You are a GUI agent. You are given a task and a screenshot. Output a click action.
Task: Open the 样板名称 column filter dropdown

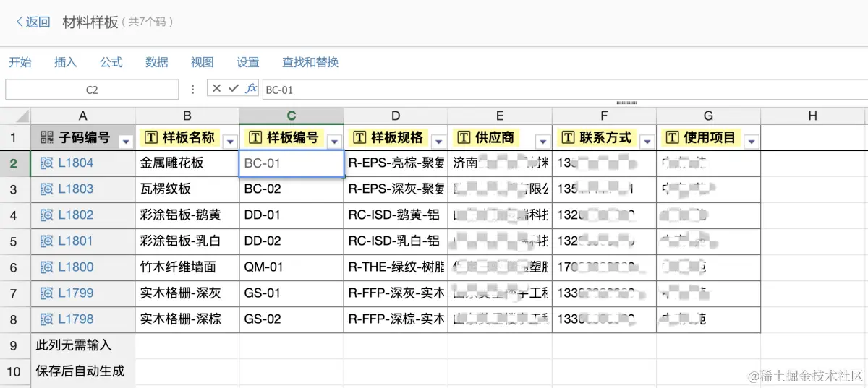[230, 141]
